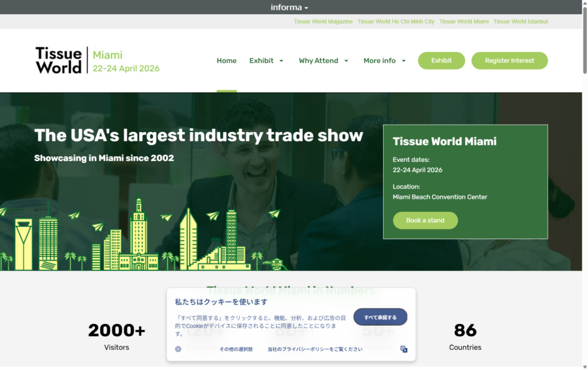Click the Miami 22-24 April 2026 header text

(x=126, y=61)
